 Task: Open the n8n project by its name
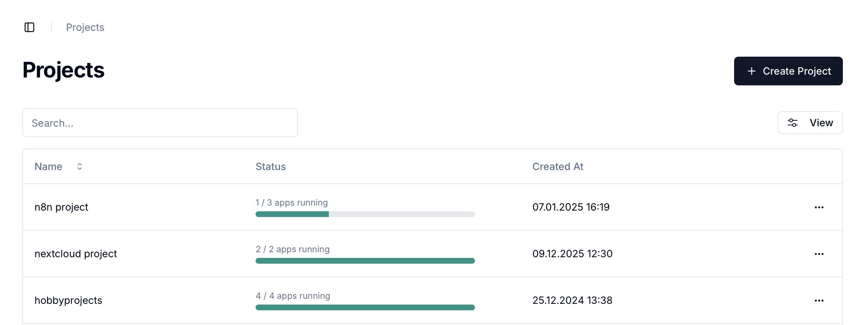61,207
